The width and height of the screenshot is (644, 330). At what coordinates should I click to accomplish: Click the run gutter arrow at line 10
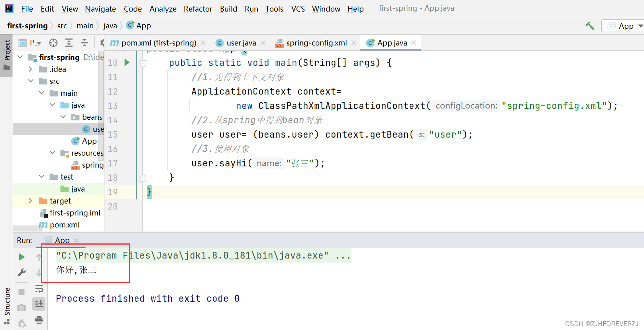(127, 62)
